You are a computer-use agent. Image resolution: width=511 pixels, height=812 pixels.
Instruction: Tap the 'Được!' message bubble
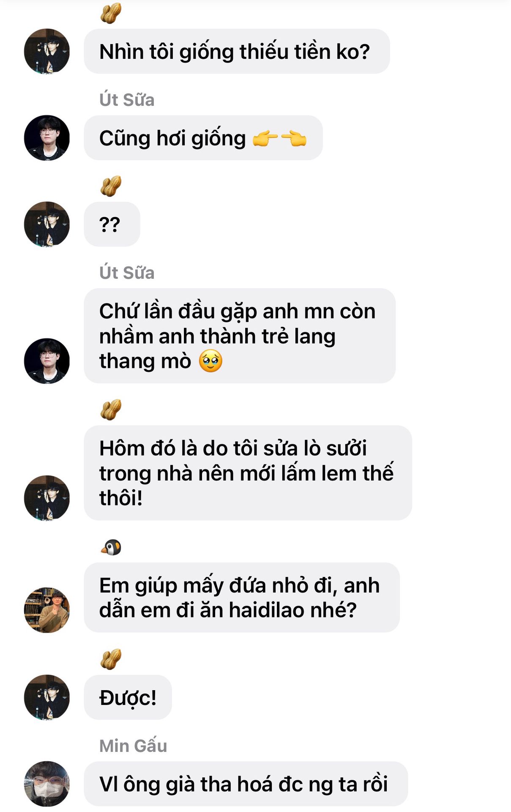coord(128,697)
